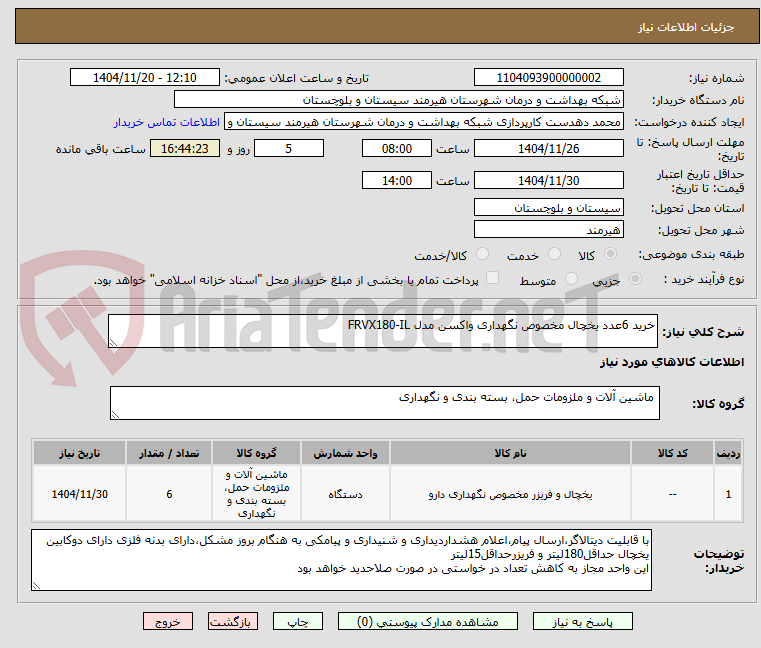Click the resize grip of توضیحات خریدار box
Viewport: 761px width, 648px height.
(36, 585)
